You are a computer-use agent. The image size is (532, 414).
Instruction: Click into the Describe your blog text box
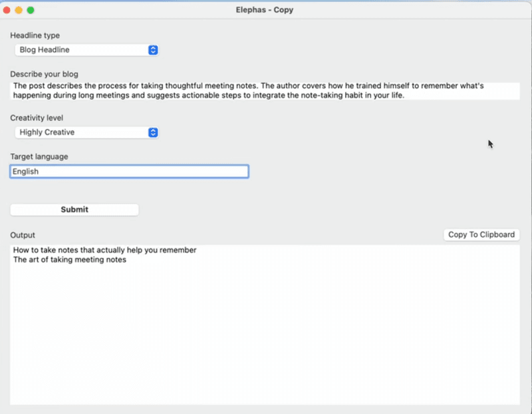265,91
